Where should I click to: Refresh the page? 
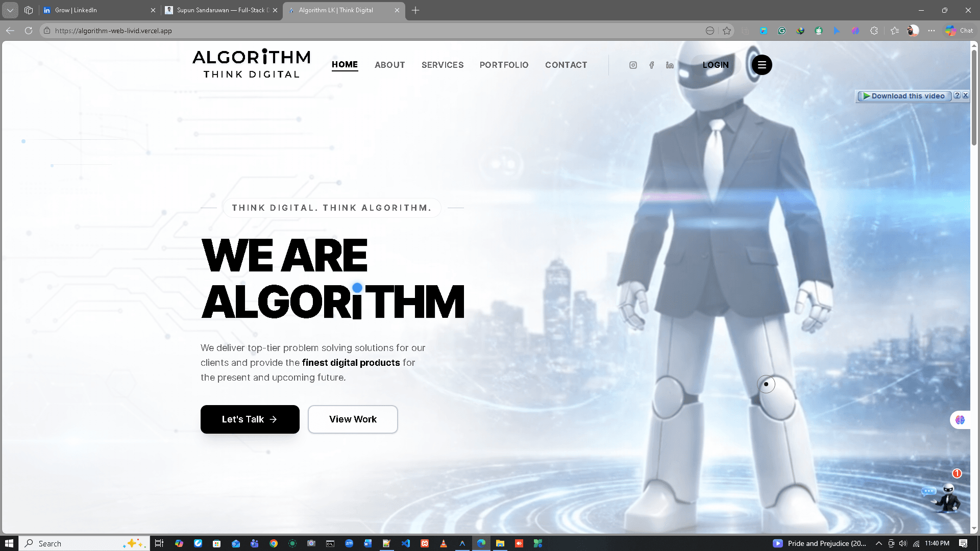[x=29, y=31]
